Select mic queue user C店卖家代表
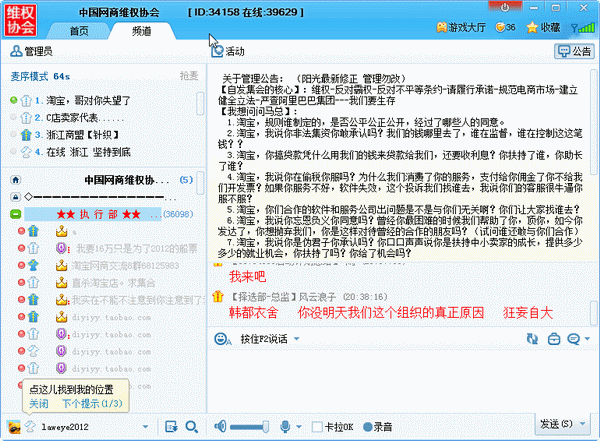Screen dimensions: 600x441 (x=85, y=118)
